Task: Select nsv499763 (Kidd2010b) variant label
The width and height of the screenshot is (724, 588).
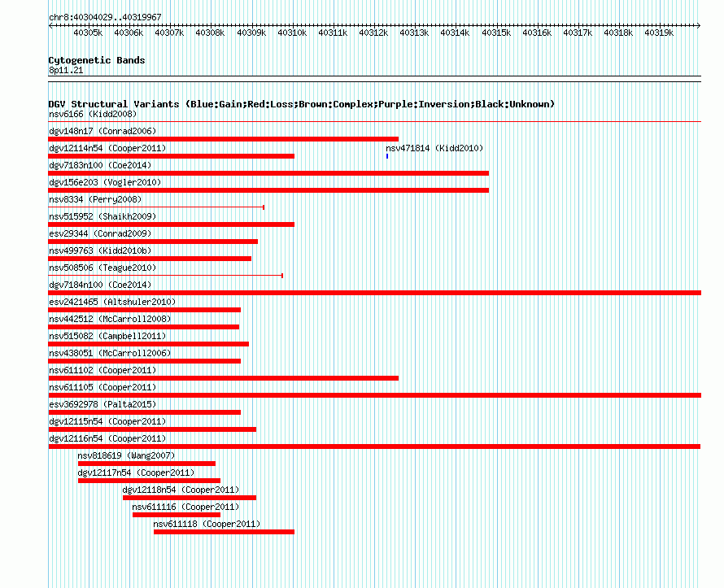Action: click(x=100, y=251)
